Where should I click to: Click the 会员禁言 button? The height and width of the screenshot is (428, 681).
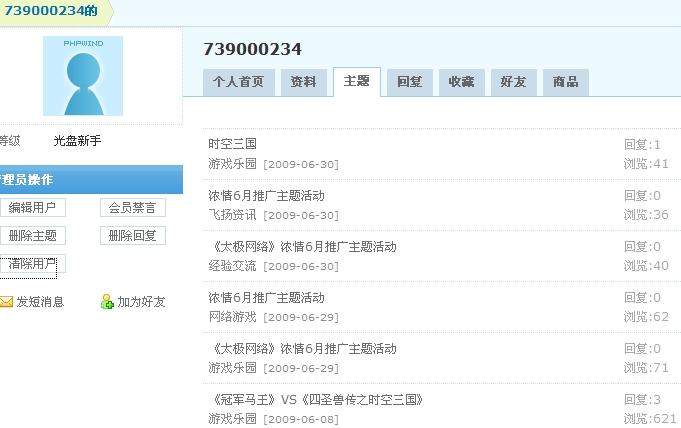click(133, 208)
